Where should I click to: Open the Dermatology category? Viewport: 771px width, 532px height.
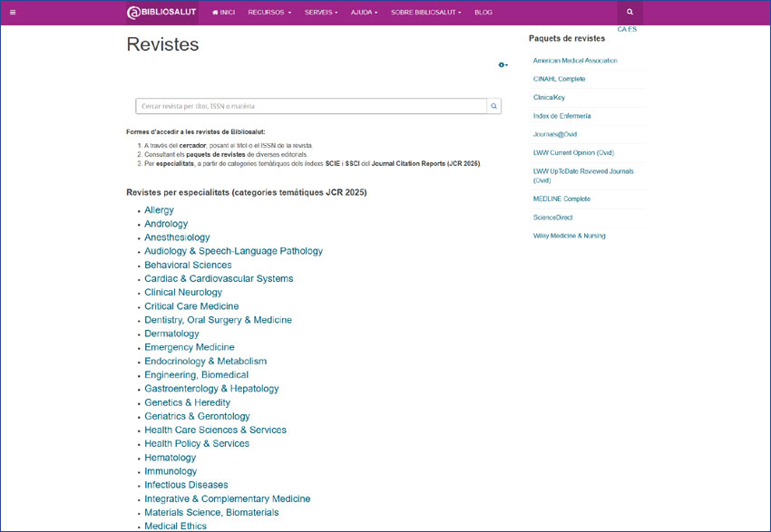click(171, 334)
